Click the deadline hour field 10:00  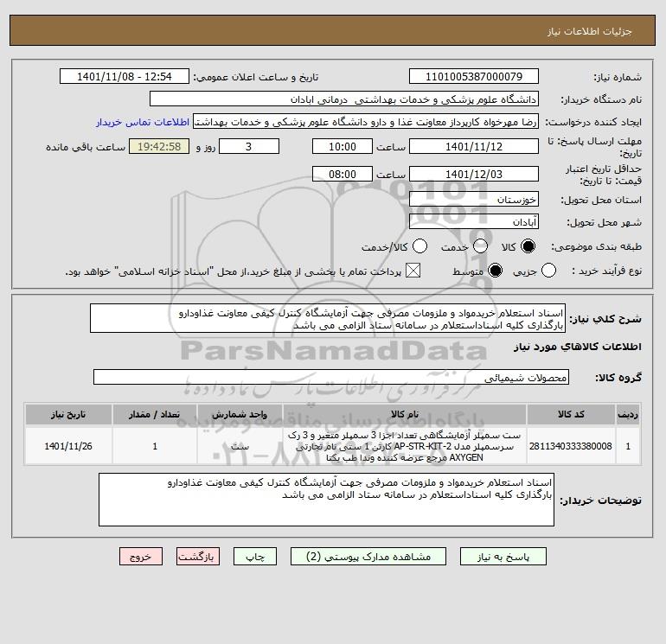pyautogui.click(x=343, y=147)
